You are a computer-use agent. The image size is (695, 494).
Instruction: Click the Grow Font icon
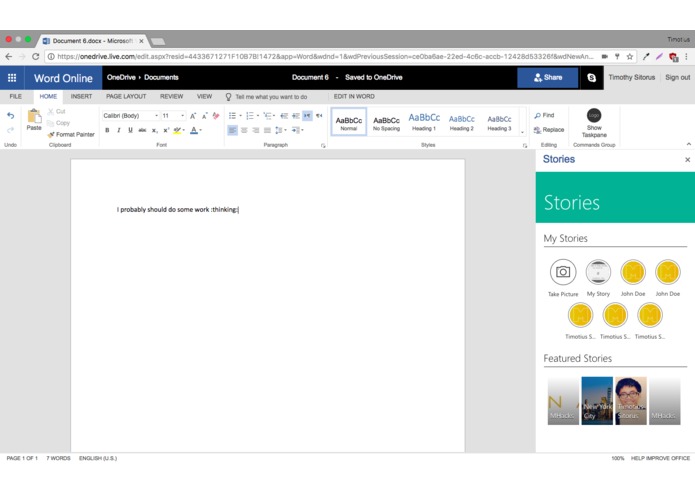tap(193, 116)
